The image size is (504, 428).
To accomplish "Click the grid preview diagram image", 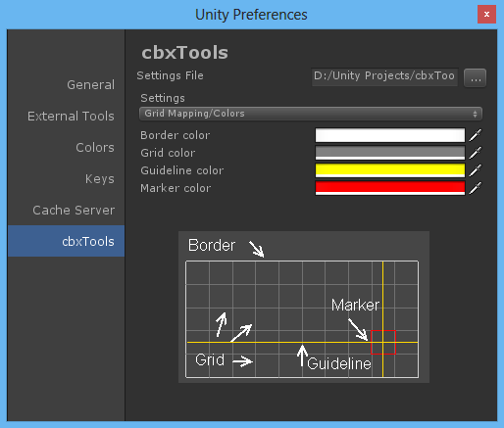I will click(304, 307).
